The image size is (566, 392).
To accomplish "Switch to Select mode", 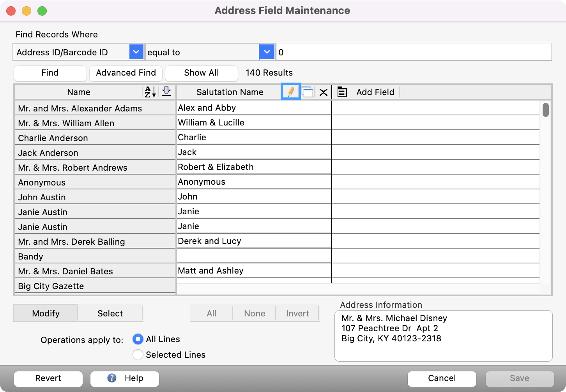I will [x=110, y=313].
